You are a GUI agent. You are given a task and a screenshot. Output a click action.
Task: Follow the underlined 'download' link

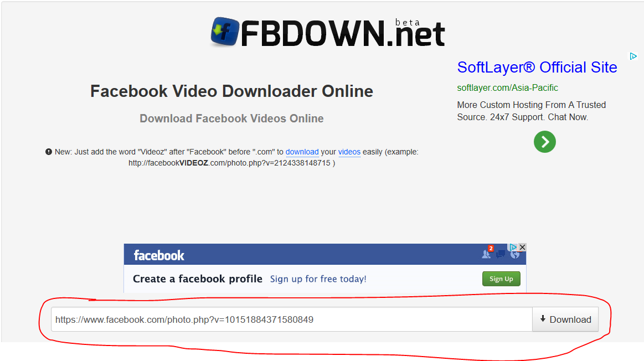click(x=302, y=152)
